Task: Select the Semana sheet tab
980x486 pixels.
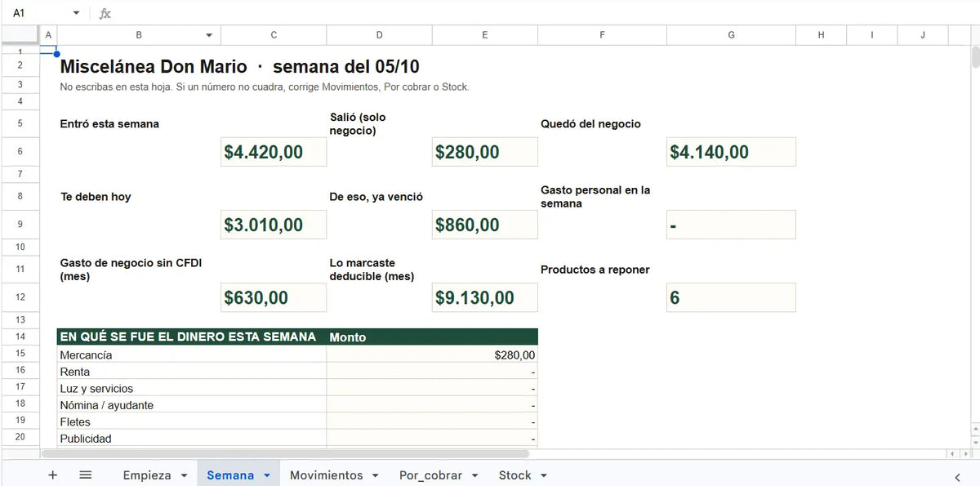Action: click(229, 475)
